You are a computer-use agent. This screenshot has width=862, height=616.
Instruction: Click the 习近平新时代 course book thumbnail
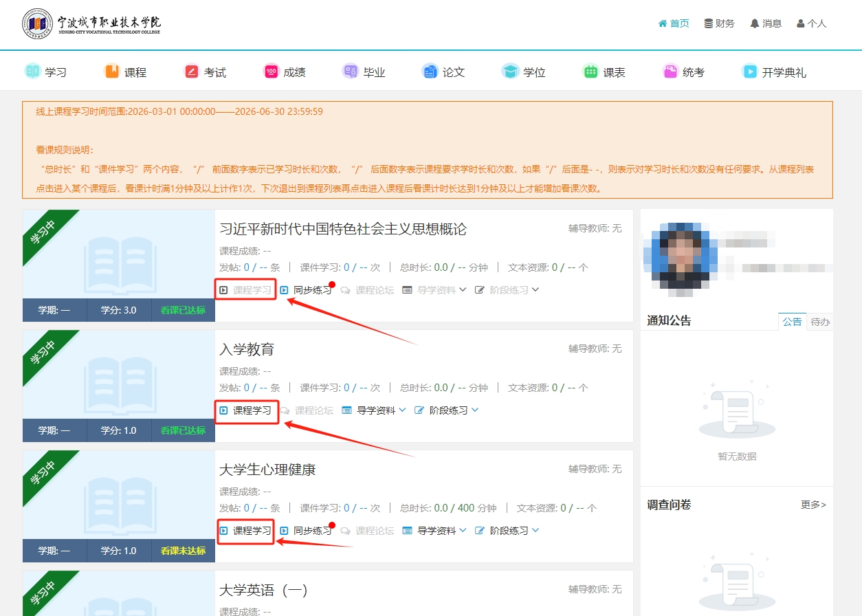click(x=119, y=265)
